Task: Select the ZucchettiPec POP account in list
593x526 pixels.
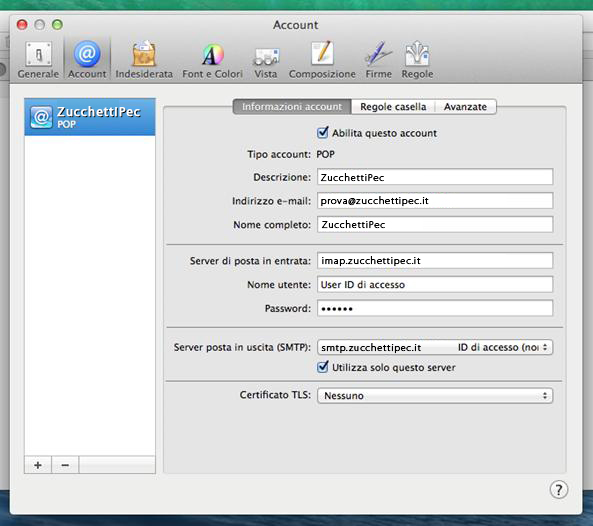Action: pyautogui.click(x=90, y=117)
